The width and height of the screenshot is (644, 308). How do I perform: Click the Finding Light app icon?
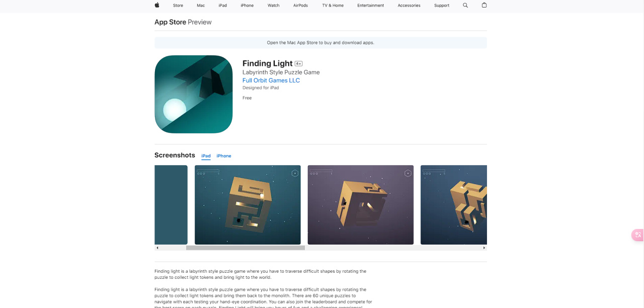coord(194,94)
